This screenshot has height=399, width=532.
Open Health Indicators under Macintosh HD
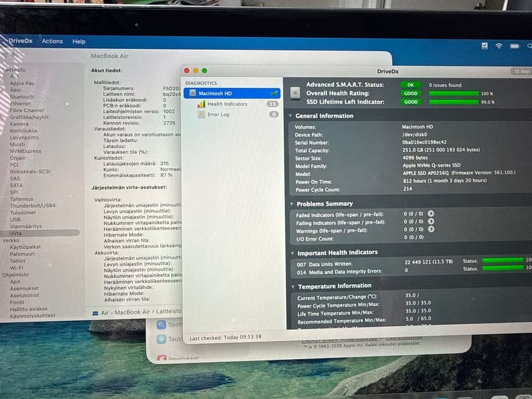[x=227, y=104]
